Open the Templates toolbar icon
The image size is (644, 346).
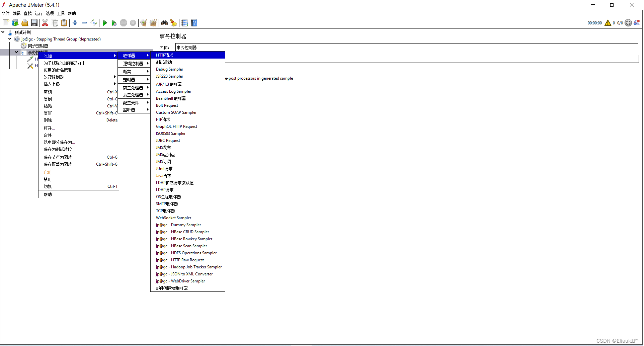click(15, 23)
